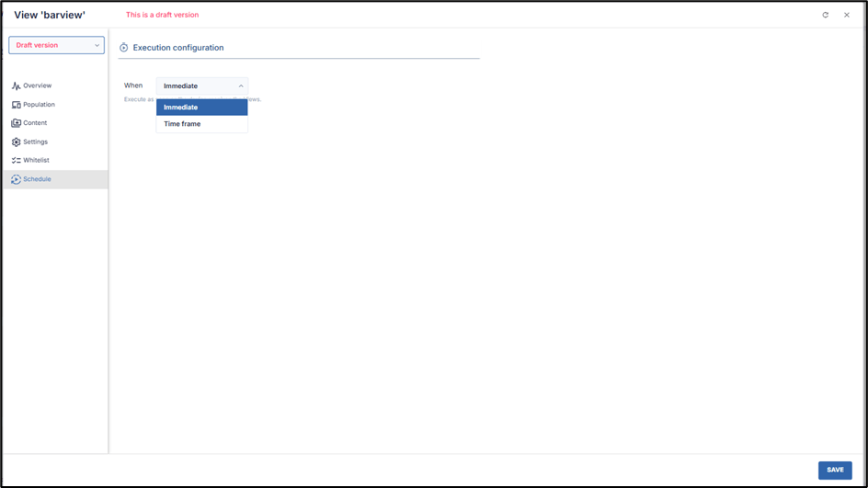Viewport: 868px width, 488px height.
Task: Click the Schedule clock icon in sidebar
Action: [x=16, y=180]
